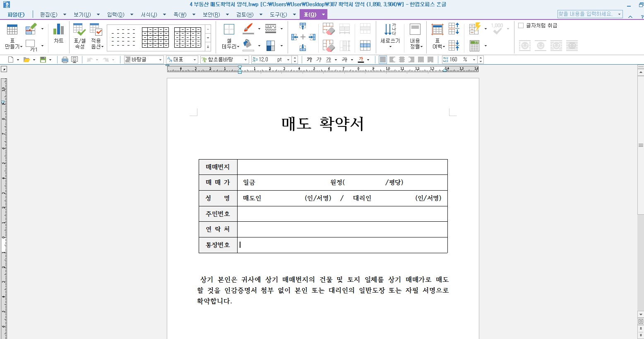
Task: Open the 표 여백 table margin menu
Action: (x=438, y=36)
